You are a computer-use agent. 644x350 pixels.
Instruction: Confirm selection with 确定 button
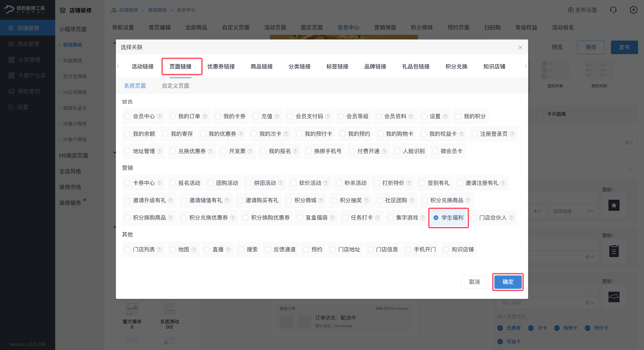tap(508, 282)
